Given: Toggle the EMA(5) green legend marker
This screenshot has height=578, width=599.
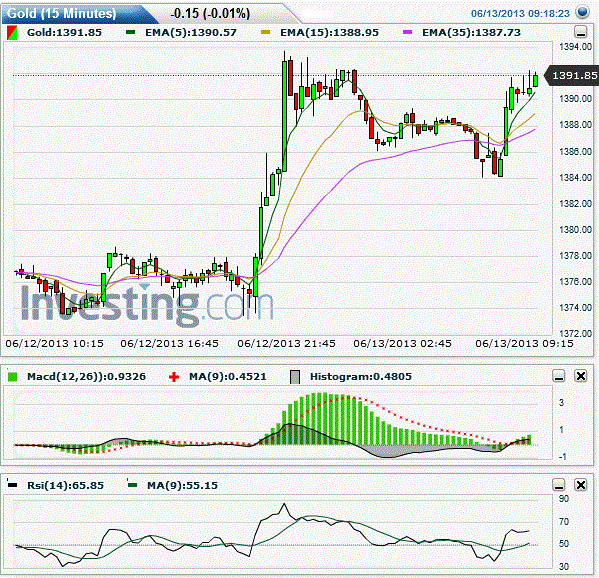Looking at the screenshot, I should tap(131, 32).
